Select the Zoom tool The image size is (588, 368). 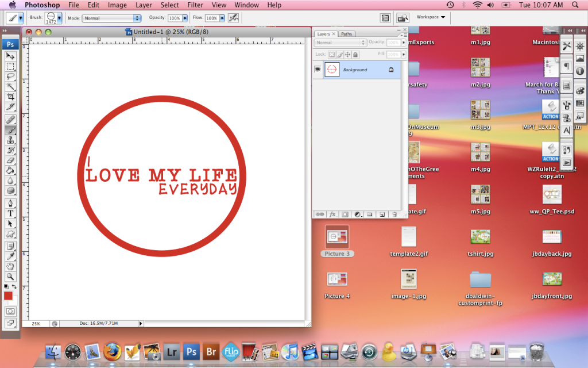(x=10, y=277)
